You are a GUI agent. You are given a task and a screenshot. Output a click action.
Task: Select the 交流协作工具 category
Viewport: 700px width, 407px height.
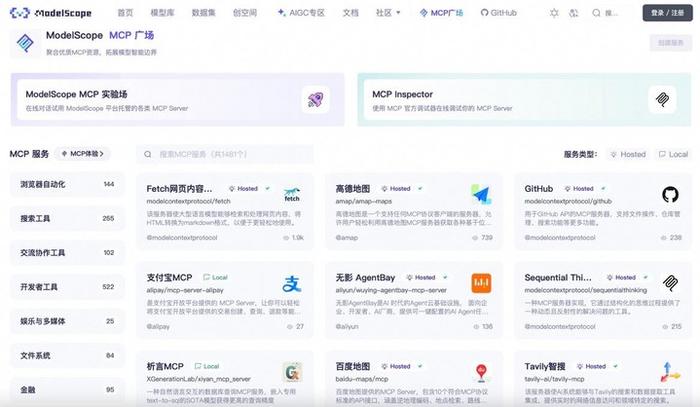(67, 253)
